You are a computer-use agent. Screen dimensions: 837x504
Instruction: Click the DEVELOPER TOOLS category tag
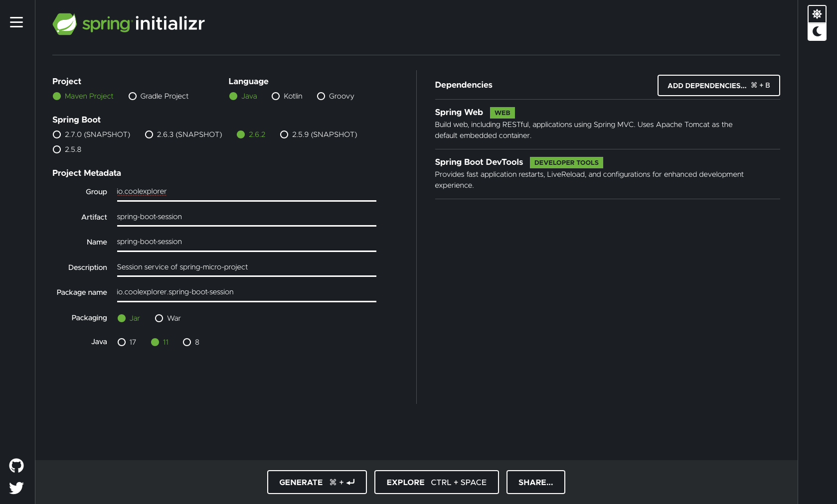566,163
